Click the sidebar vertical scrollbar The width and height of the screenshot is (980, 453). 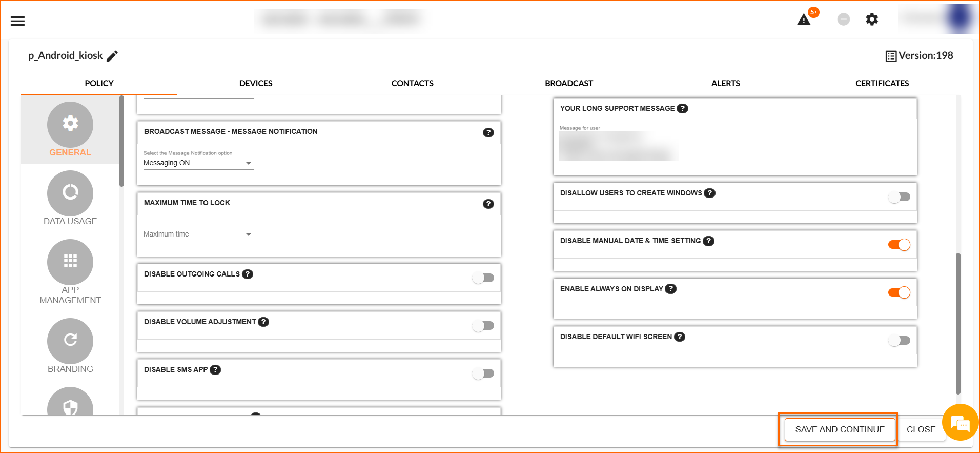click(121, 141)
